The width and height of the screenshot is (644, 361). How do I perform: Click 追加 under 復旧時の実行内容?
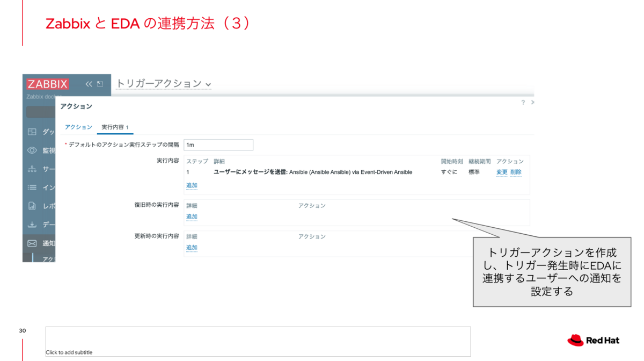coord(192,216)
